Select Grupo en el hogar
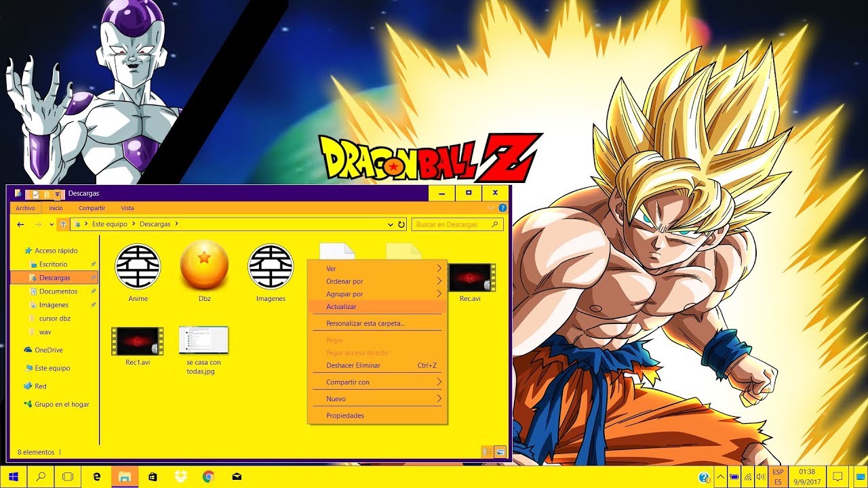 click(62, 405)
